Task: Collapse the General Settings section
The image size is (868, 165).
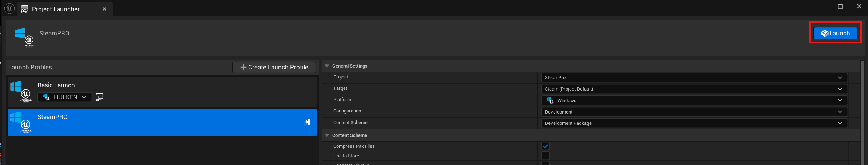Action: click(x=327, y=66)
